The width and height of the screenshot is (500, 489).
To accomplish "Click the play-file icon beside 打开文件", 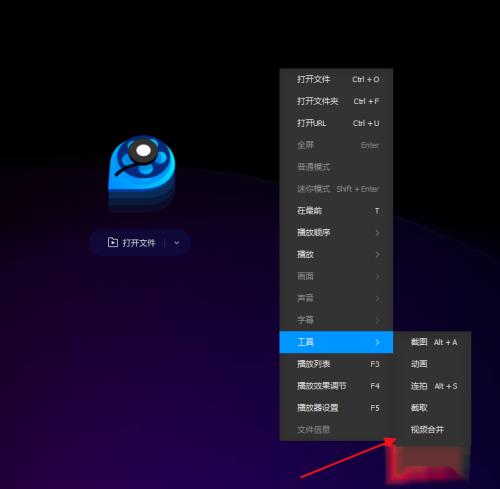I will coord(113,242).
